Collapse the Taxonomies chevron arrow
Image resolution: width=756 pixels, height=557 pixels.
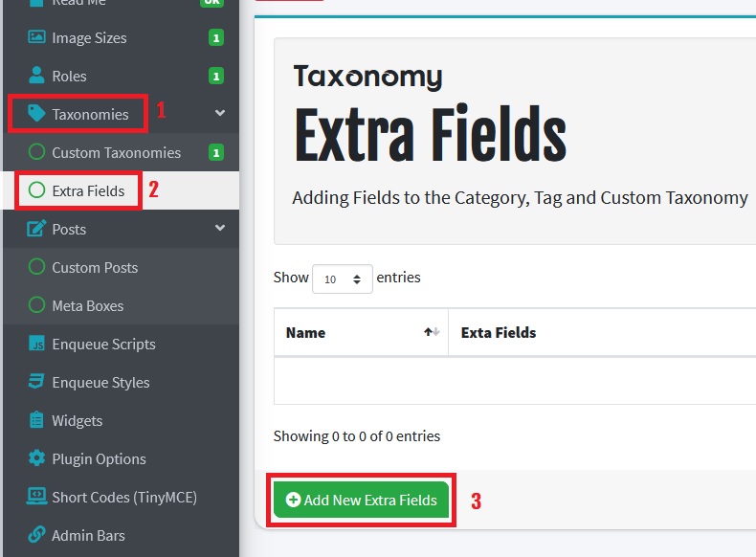click(220, 114)
